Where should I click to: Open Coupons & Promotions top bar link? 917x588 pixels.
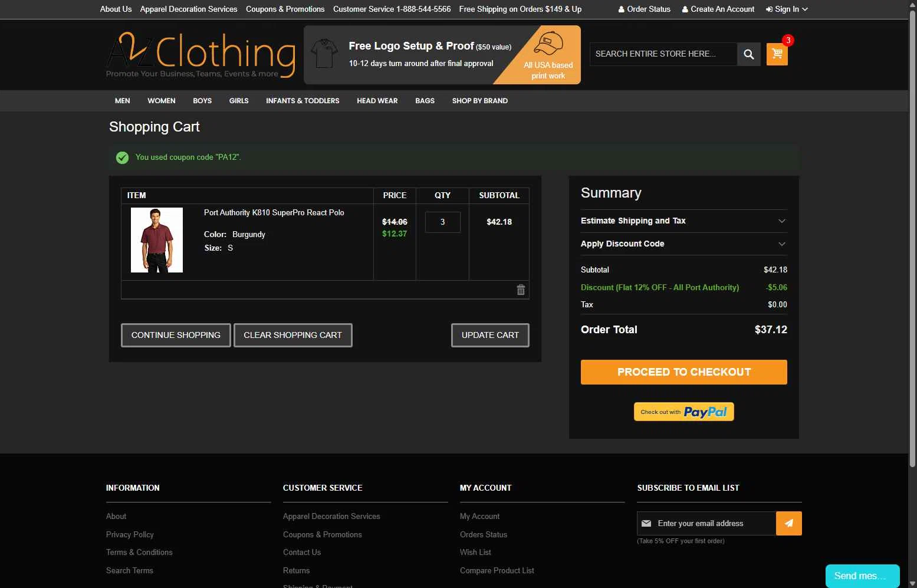(x=285, y=9)
